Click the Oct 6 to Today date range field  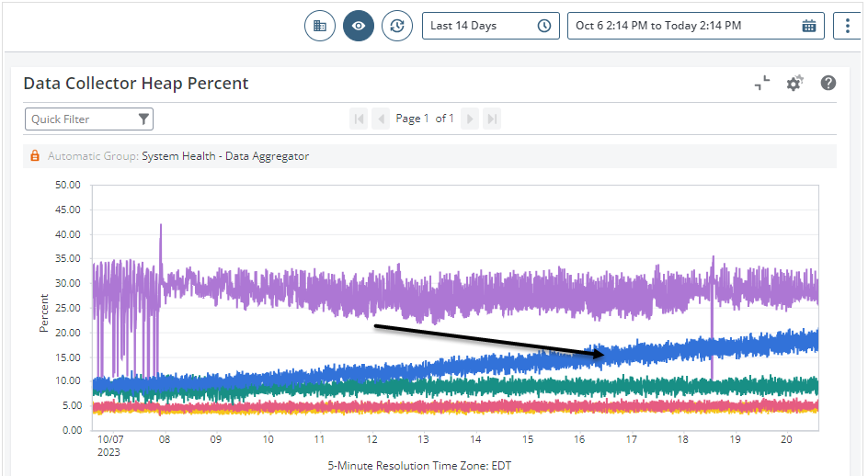click(680, 26)
